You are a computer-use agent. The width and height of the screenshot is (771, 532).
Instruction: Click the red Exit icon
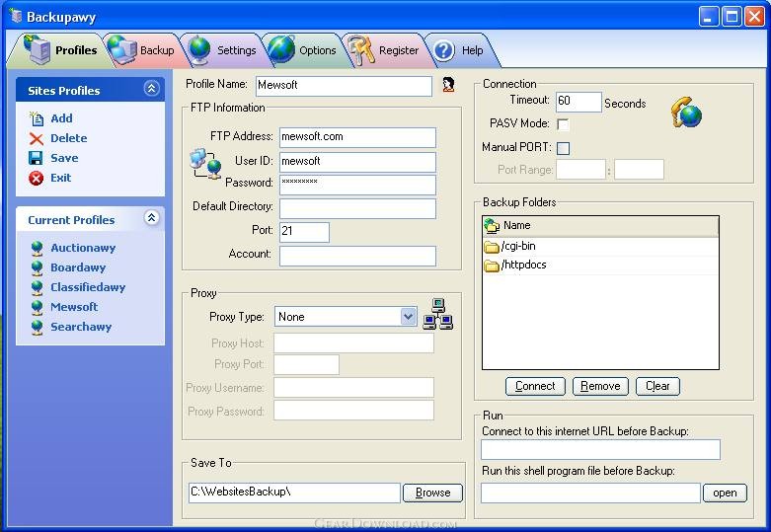pos(36,178)
